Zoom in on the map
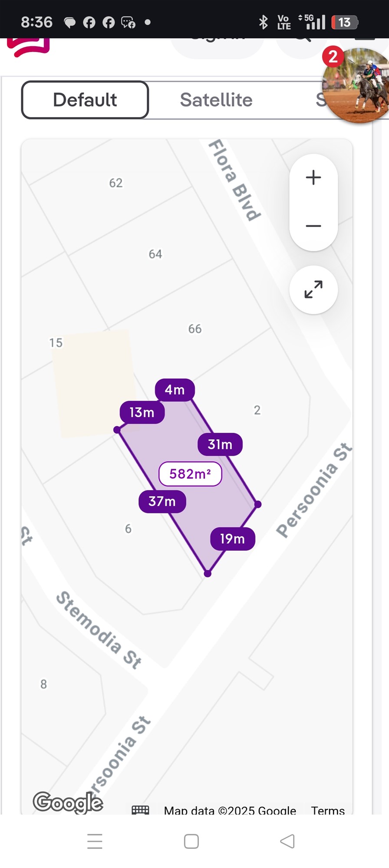389x868 pixels. 313,178
